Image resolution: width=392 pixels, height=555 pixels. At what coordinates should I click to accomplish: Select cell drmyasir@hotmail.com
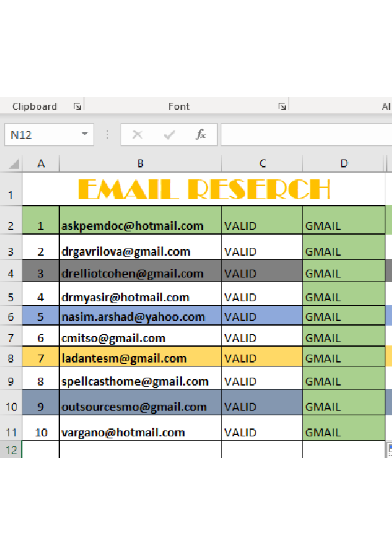click(x=140, y=294)
